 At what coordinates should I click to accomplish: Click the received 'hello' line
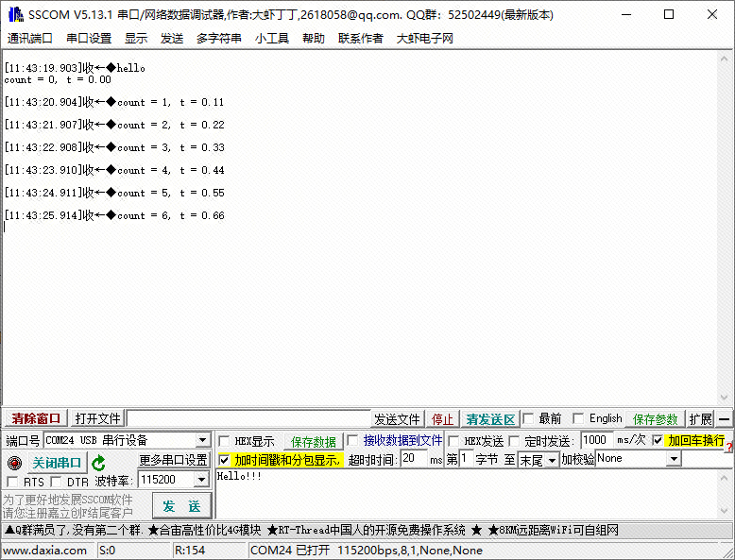tap(75, 68)
